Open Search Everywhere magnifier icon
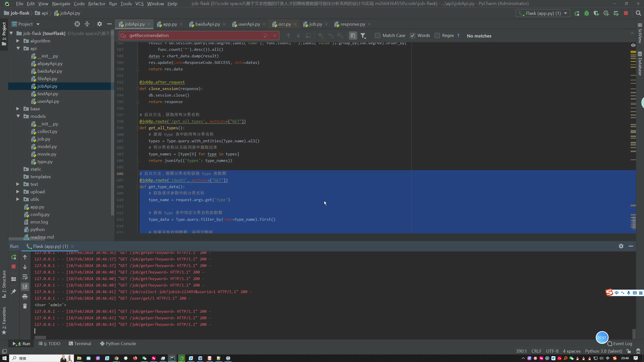The width and height of the screenshot is (644, 362). point(638,13)
